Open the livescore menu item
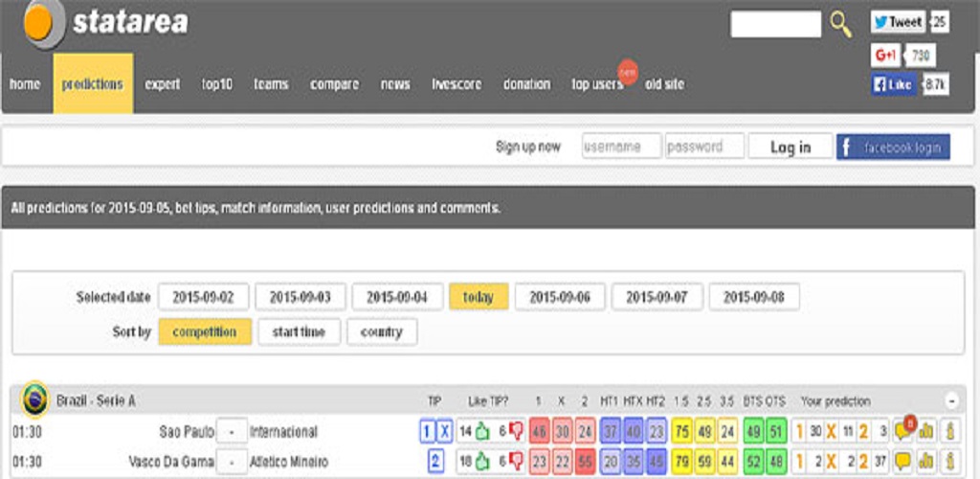Screen dimensions: 980x479 tap(457, 84)
